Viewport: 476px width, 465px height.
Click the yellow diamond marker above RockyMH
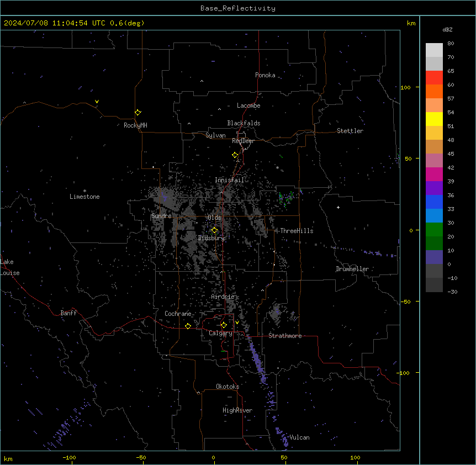tap(138, 113)
